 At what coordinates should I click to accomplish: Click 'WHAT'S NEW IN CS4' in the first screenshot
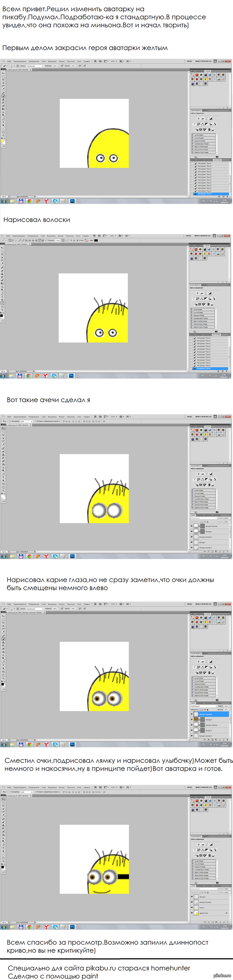pyautogui.click(x=203, y=61)
